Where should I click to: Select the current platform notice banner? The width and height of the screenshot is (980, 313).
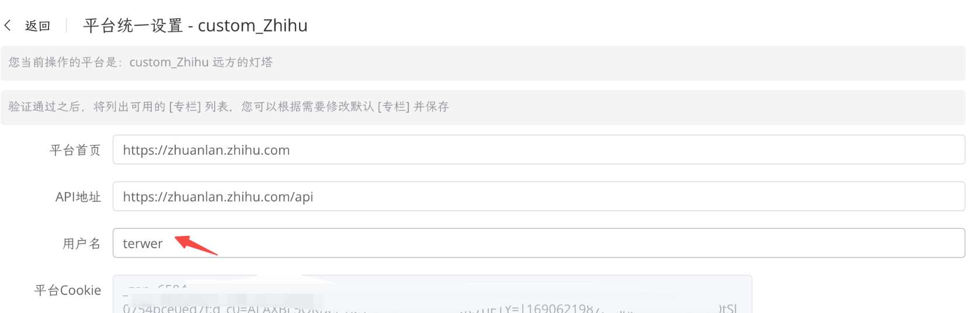click(x=482, y=63)
